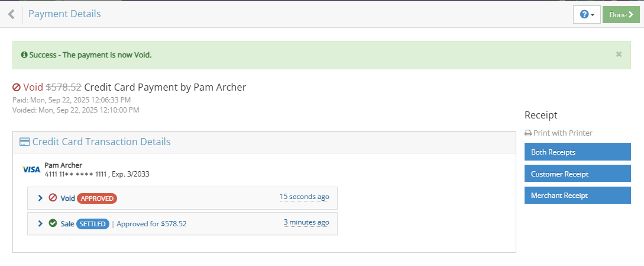Click the printer icon beside Print with Printer
This screenshot has width=644, height=266.
click(x=528, y=133)
